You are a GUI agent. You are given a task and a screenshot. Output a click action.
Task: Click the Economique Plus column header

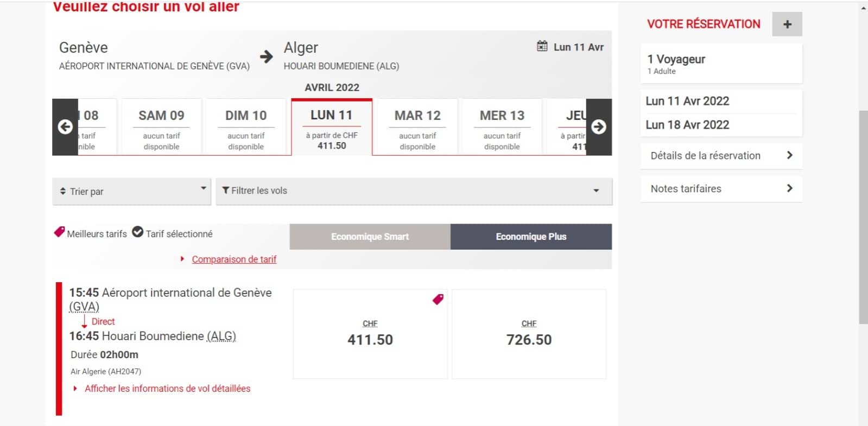[531, 237]
